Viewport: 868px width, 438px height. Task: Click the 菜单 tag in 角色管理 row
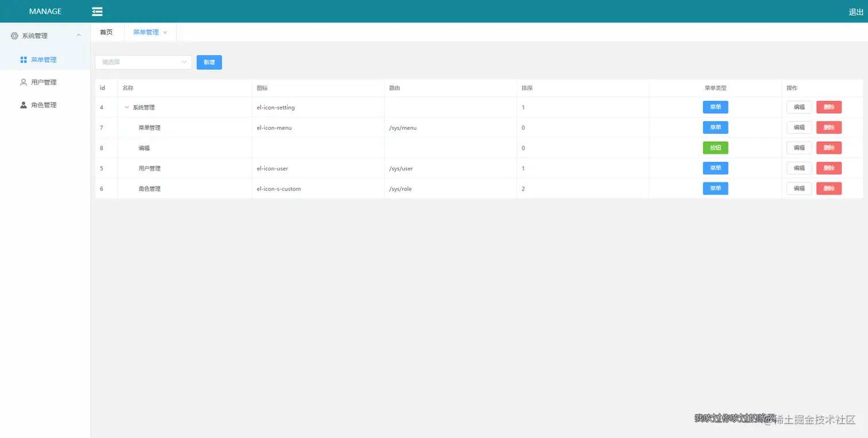click(x=715, y=188)
